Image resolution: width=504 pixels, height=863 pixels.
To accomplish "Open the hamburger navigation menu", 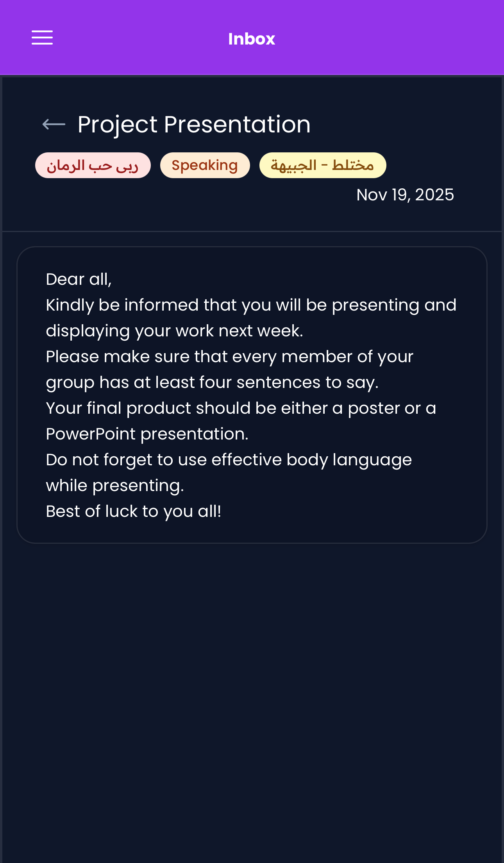I will [x=42, y=38].
